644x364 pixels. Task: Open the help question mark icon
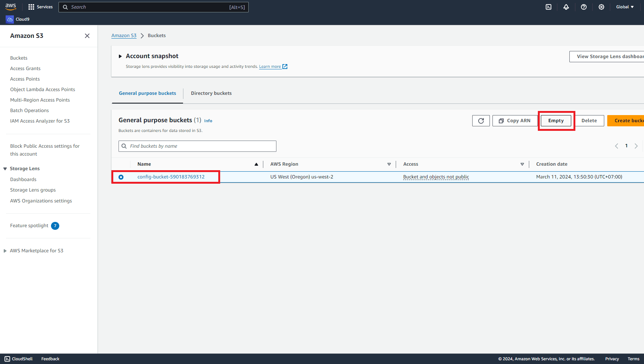(x=584, y=7)
